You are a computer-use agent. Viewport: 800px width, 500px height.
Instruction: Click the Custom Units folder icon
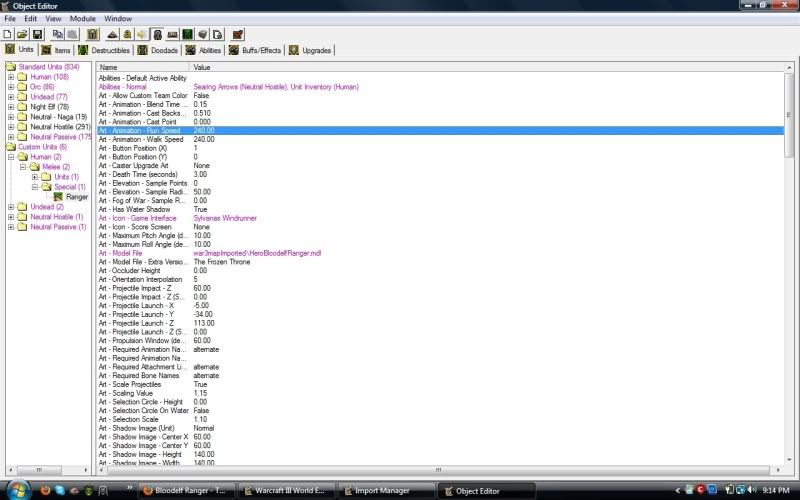[x=11, y=147]
